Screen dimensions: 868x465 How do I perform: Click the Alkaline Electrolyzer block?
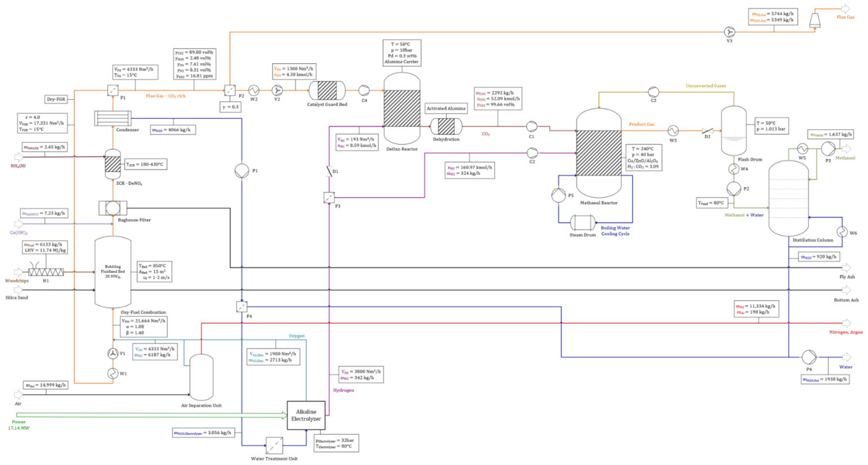306,415
